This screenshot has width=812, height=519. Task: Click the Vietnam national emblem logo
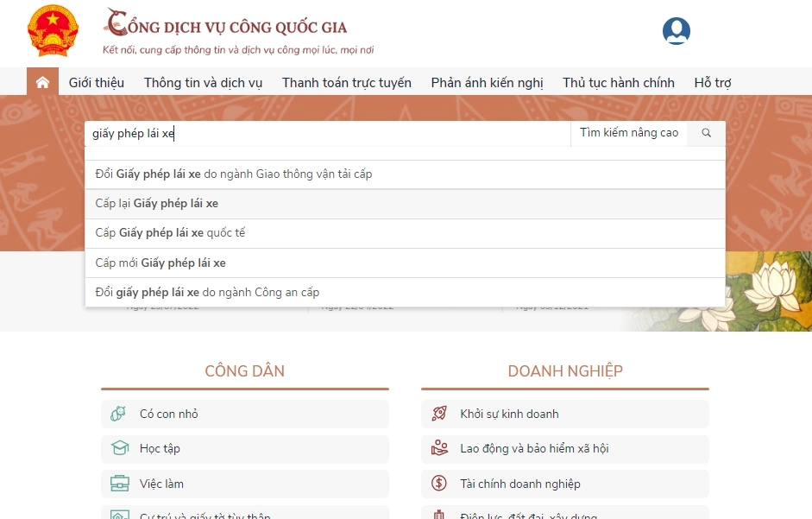53,30
